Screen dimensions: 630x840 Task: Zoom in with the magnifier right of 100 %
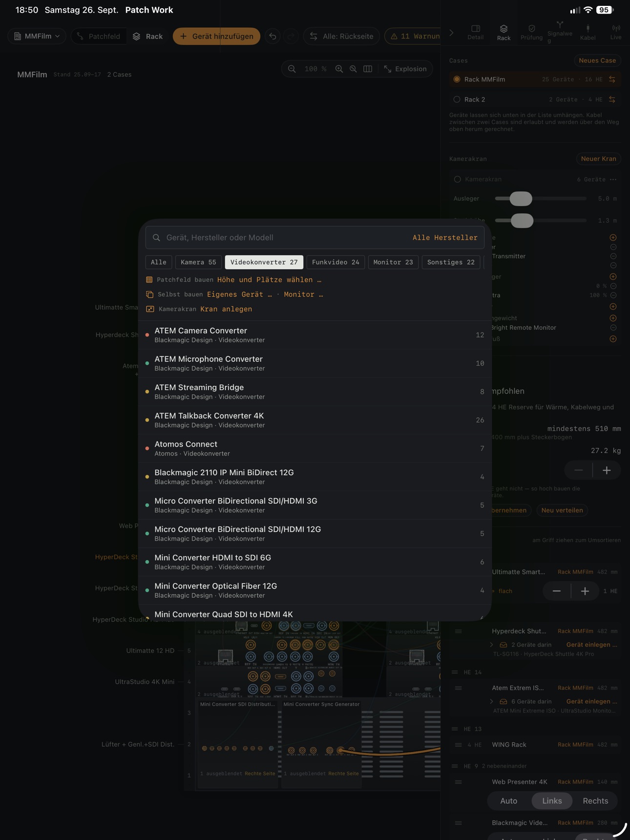pyautogui.click(x=339, y=69)
